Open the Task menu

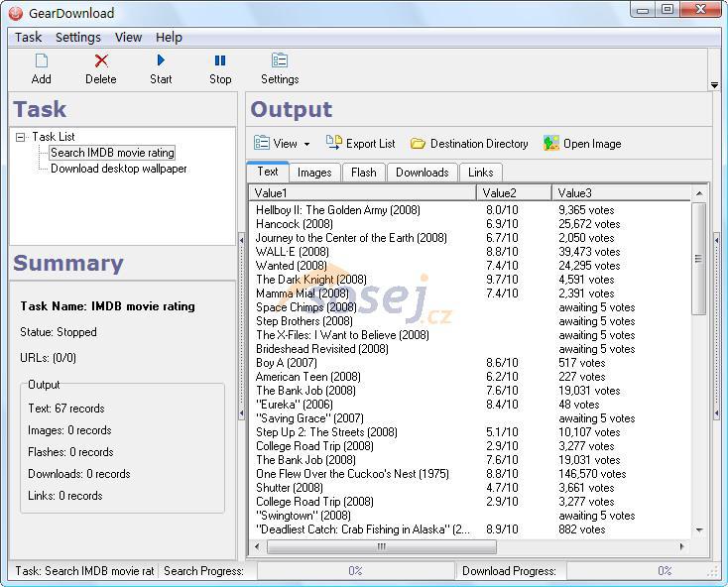(28, 37)
